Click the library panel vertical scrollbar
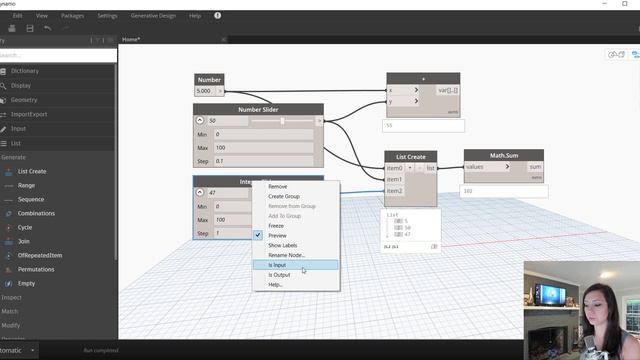The image size is (640, 360). (x=116, y=163)
